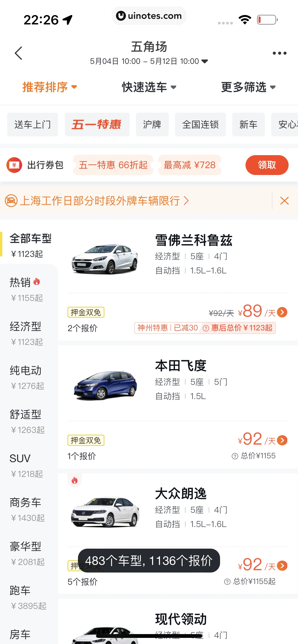Toggle the 沪牌 filter chip
Screen dimensions: 298x644
pyautogui.click(x=152, y=125)
